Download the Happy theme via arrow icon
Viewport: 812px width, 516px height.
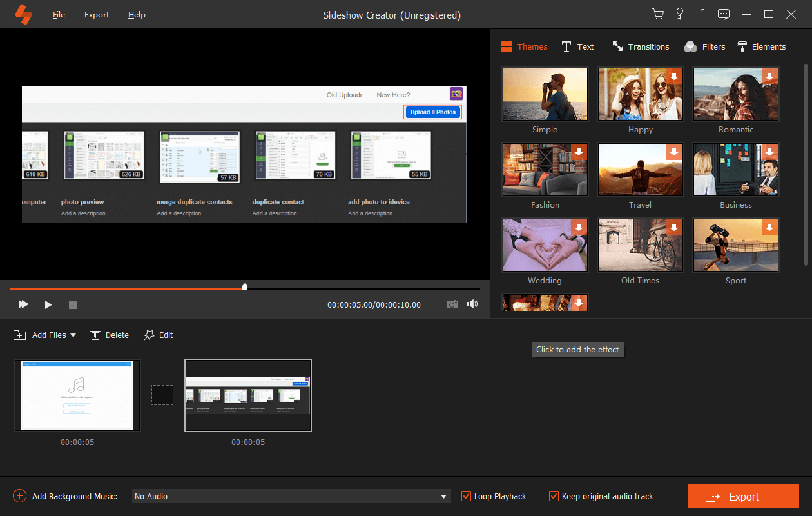coord(674,76)
